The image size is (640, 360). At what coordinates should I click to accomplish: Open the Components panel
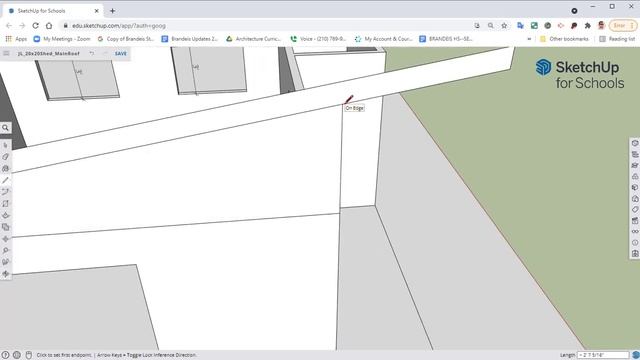click(x=635, y=176)
